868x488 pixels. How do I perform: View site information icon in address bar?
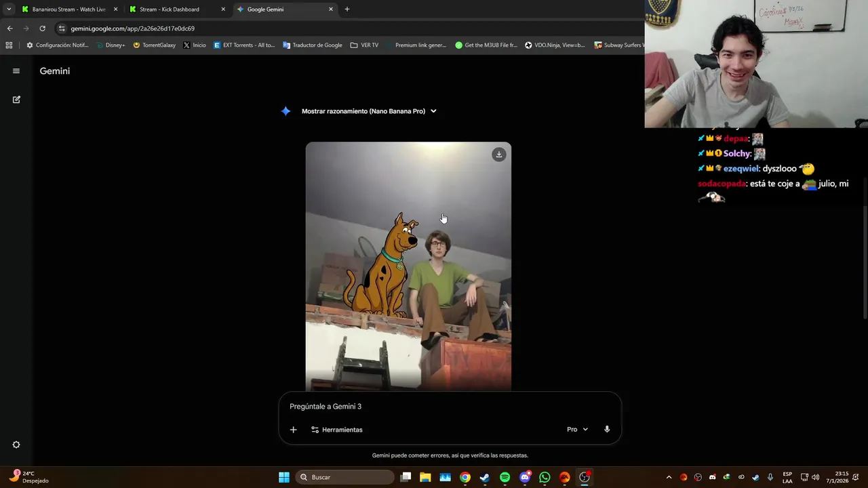pyautogui.click(x=62, y=28)
